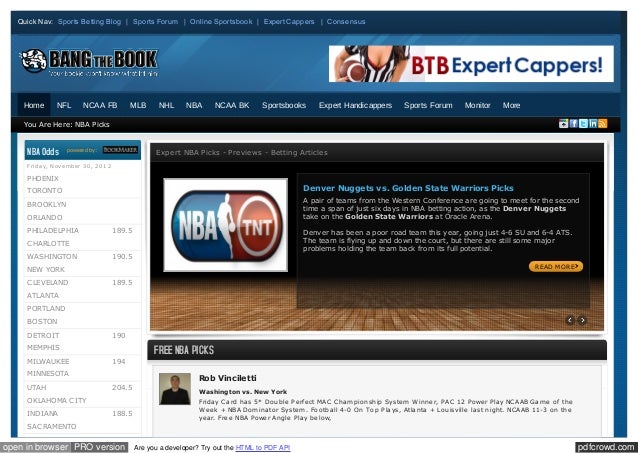Click WASHINGTON in NBA Odds list

[x=52, y=256]
